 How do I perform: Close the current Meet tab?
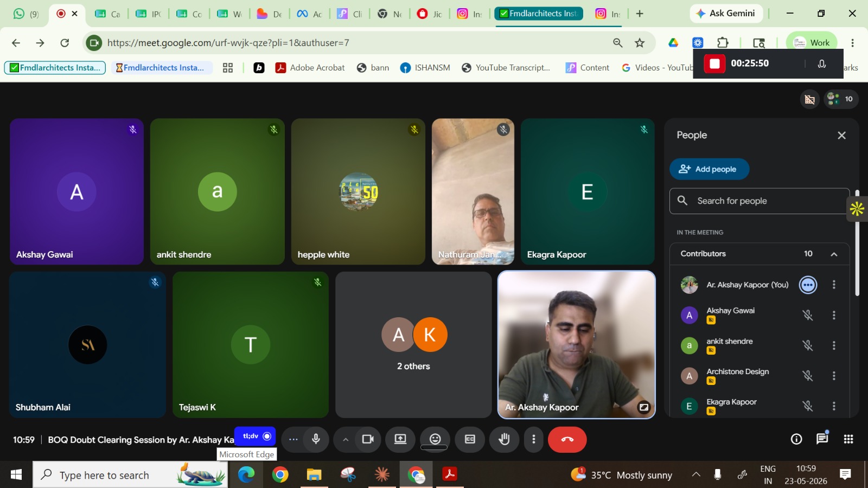click(75, 14)
